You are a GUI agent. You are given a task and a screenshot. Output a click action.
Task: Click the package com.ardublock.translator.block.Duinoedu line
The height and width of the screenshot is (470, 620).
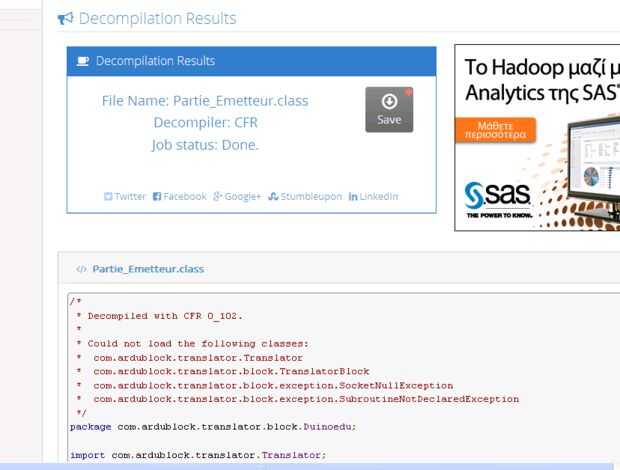coord(213,427)
